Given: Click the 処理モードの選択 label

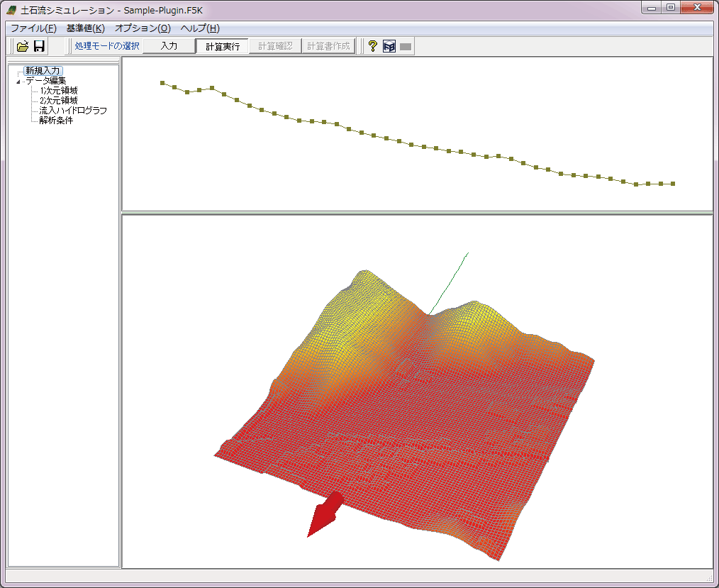Looking at the screenshot, I should point(107,46).
